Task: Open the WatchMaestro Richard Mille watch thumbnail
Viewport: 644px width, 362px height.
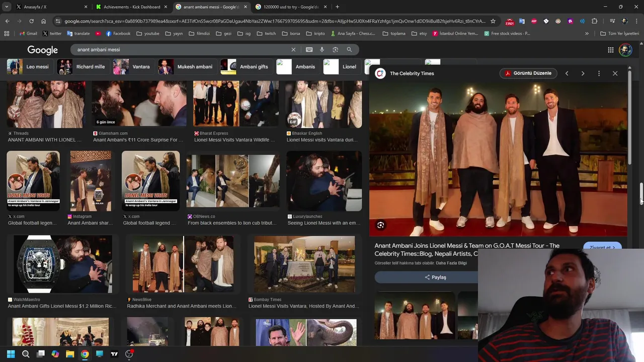Action: click(62, 264)
